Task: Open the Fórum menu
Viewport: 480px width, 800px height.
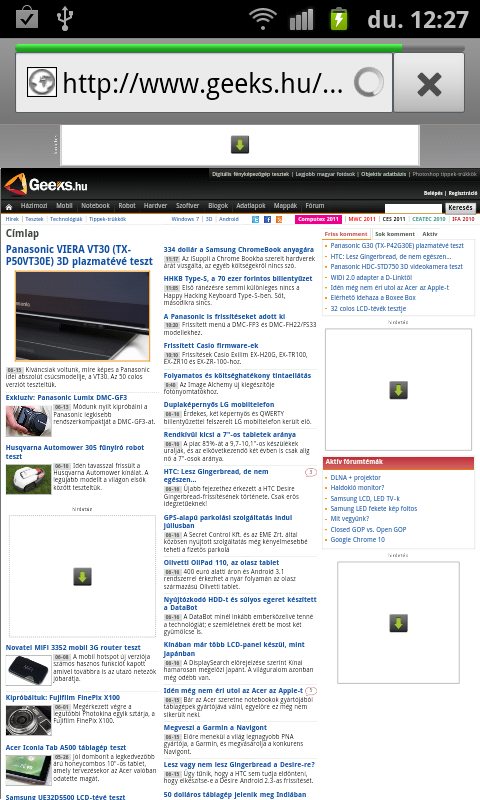Action: (315, 206)
